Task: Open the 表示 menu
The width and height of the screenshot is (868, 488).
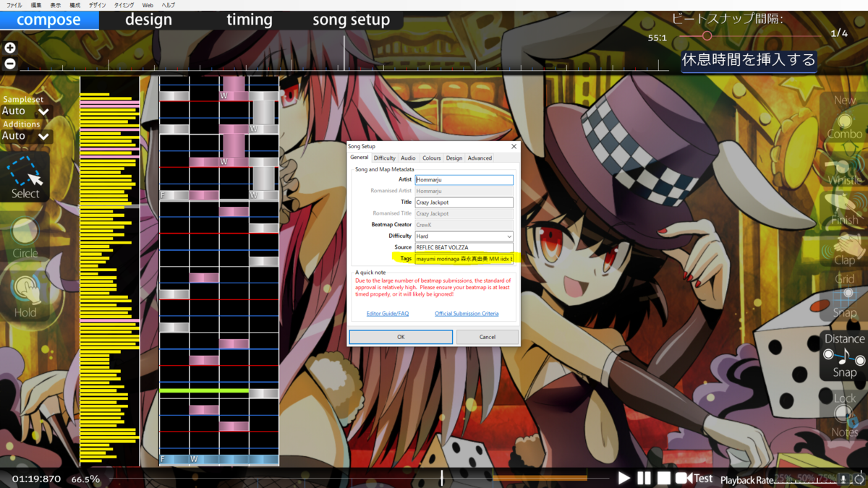Action: [x=56, y=5]
